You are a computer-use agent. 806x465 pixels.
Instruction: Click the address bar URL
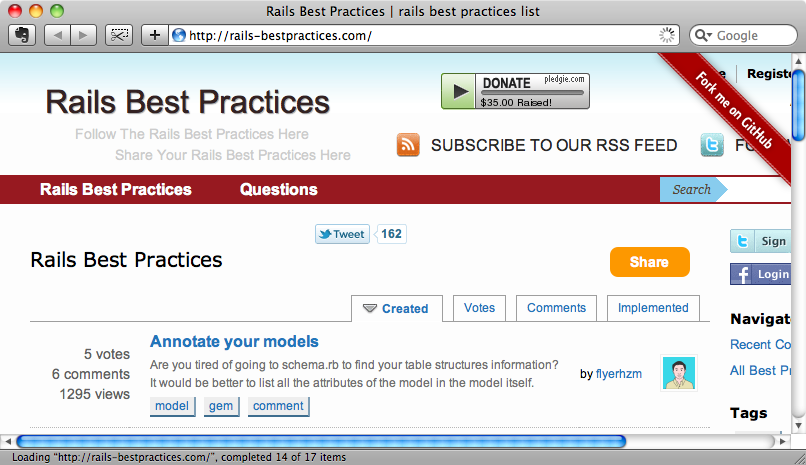[x=280, y=35]
